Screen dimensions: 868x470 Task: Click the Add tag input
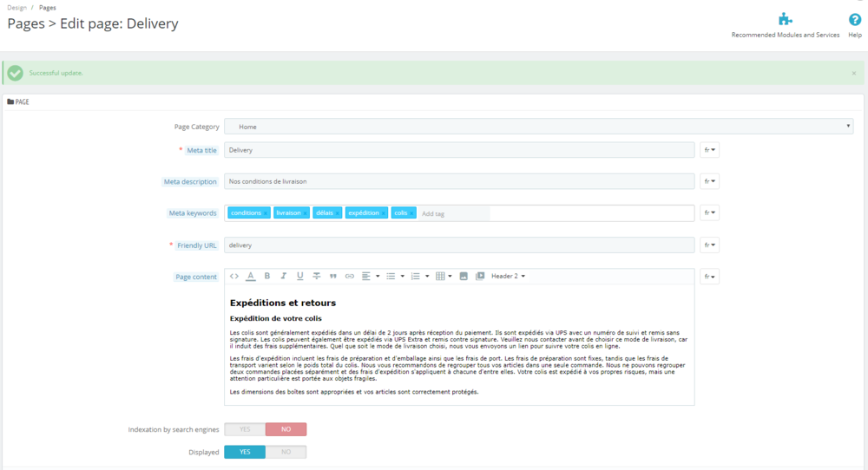[x=454, y=213]
